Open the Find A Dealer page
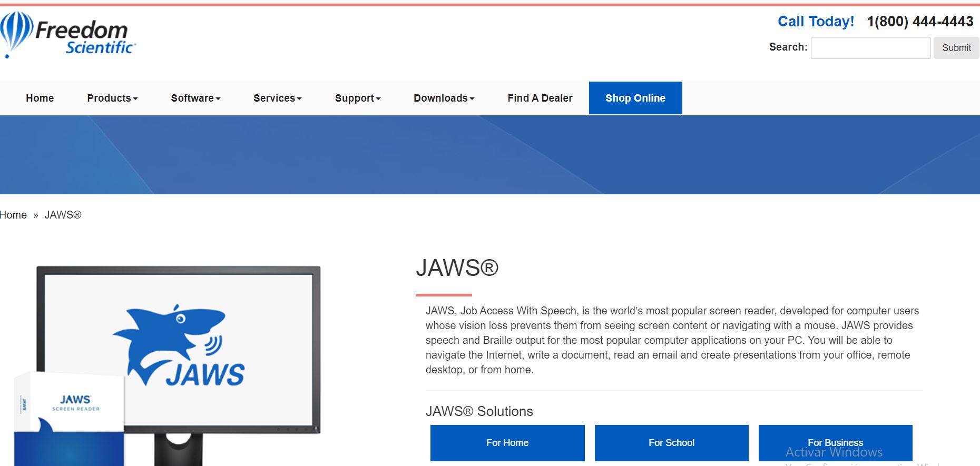Screen dimensions: 980x466 click(540, 98)
